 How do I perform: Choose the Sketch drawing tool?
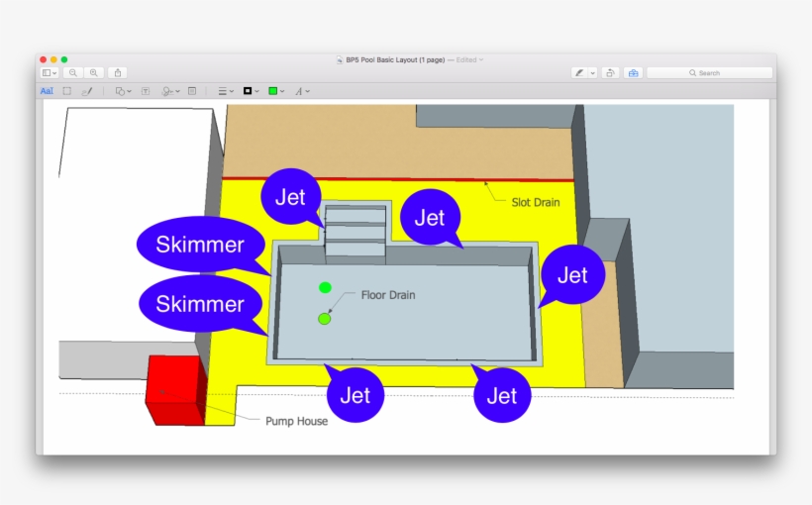(87, 91)
